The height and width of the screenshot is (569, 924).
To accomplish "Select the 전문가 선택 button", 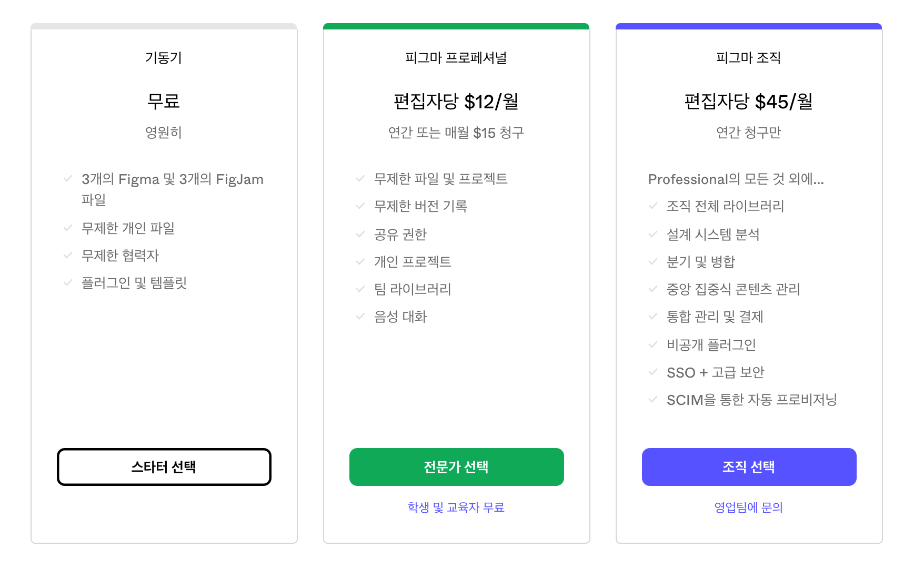I will [456, 466].
